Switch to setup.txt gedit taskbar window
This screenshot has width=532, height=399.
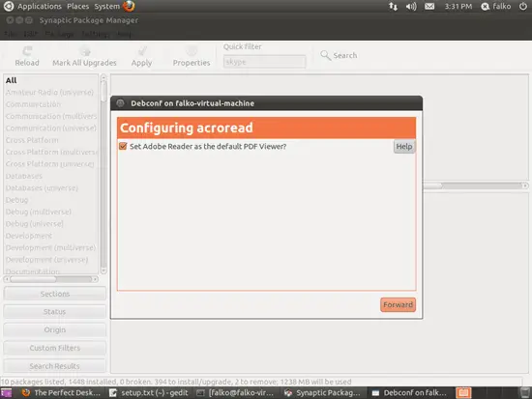tap(149, 393)
